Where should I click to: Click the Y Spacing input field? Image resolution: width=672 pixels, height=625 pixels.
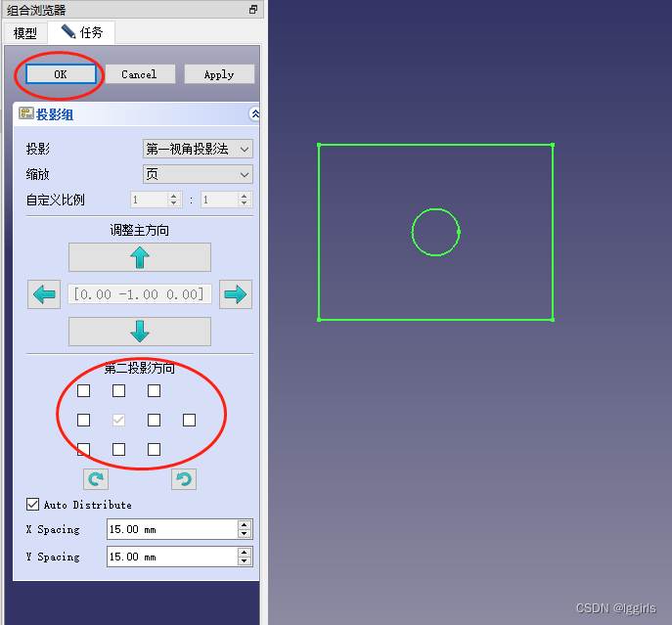[172, 557]
